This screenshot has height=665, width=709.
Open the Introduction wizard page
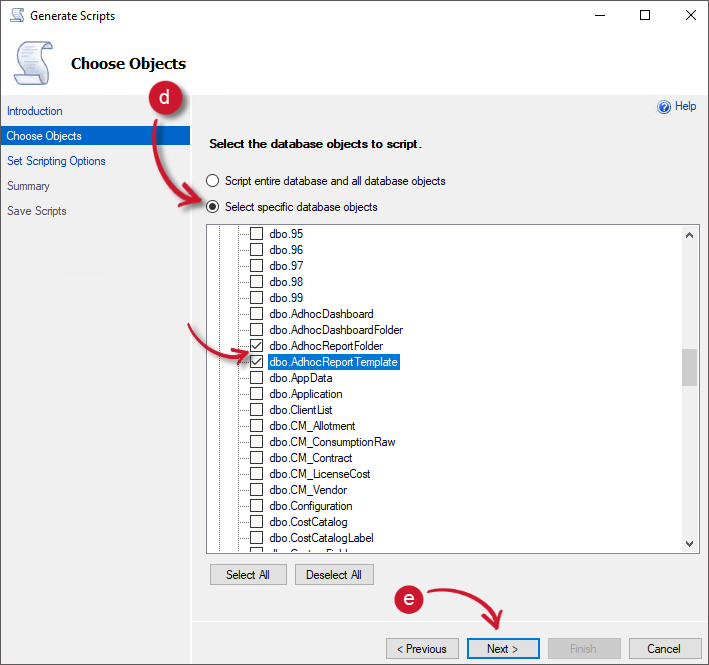[x=35, y=111]
